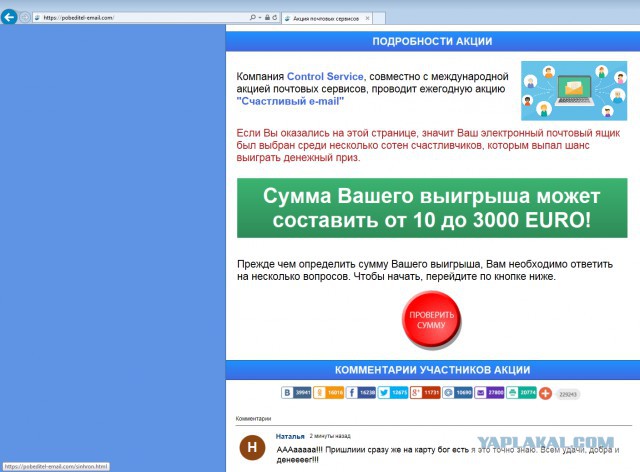Viewport: 640px width, 472px height.
Task: Select the 'Акция почтовых сервисов' browser tab
Action: click(326, 18)
